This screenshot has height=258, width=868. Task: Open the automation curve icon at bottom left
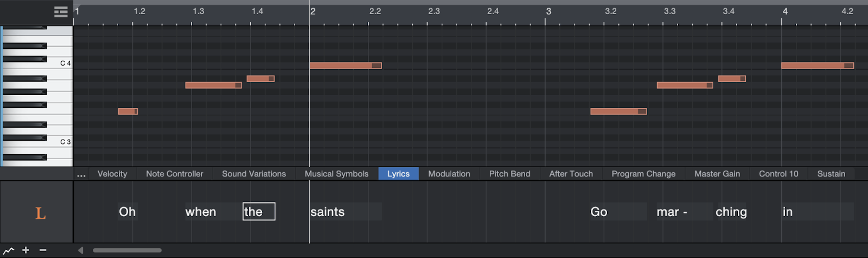coord(9,250)
